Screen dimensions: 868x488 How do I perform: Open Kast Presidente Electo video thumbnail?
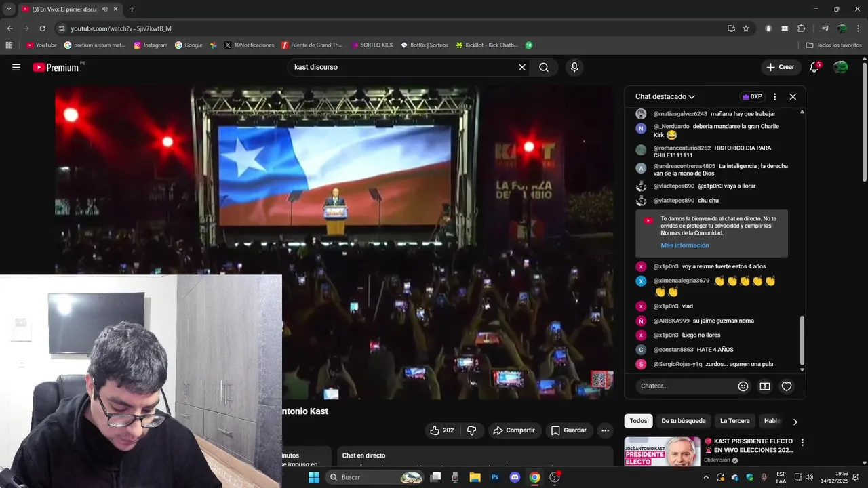[x=662, y=451]
